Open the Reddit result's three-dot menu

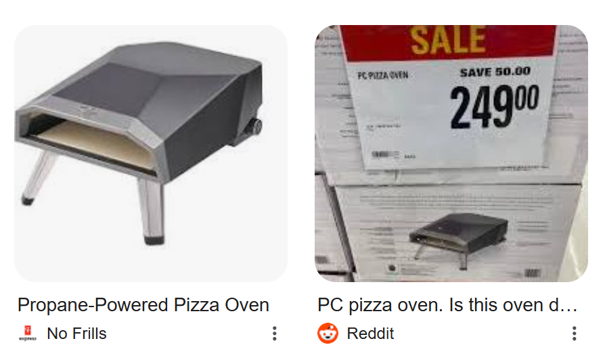574,334
